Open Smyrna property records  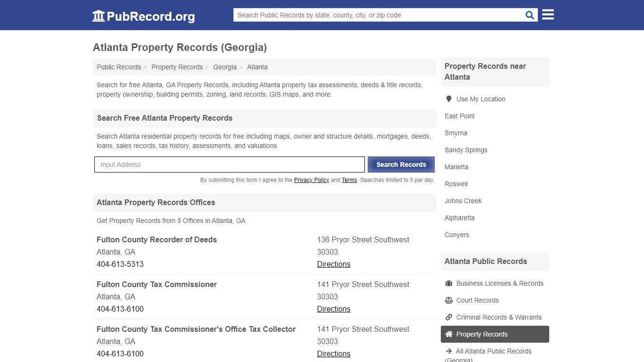[456, 133]
